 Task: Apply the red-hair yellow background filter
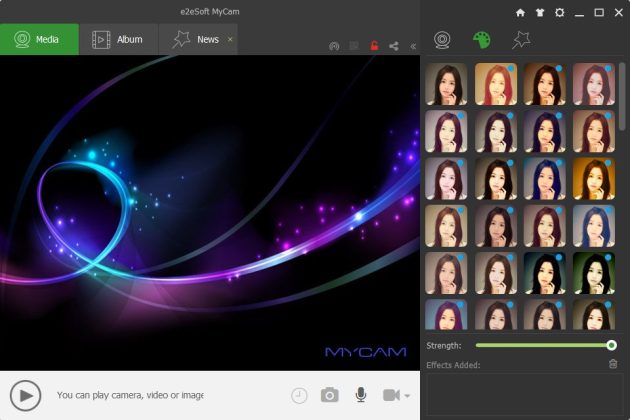[x=496, y=84]
